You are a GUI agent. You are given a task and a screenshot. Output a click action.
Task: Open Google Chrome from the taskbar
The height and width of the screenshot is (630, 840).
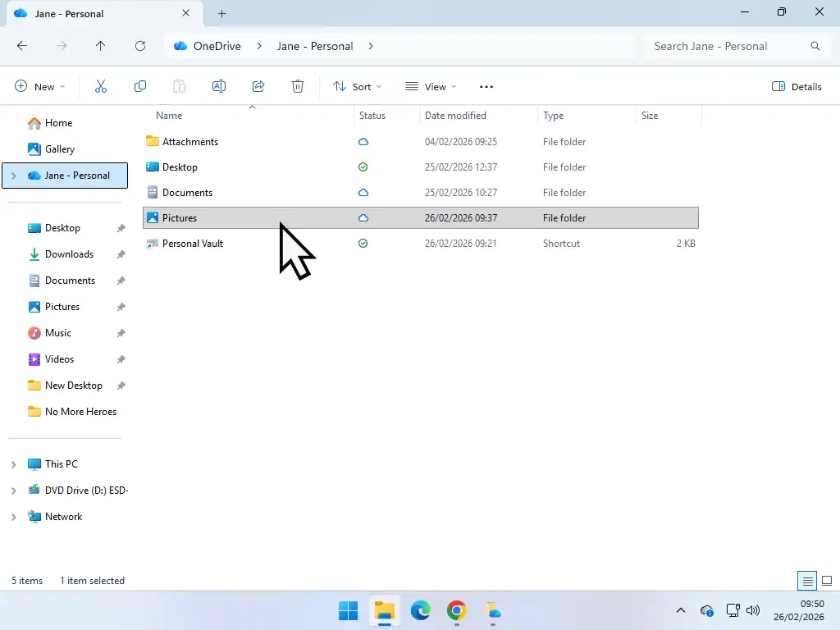tap(457, 611)
